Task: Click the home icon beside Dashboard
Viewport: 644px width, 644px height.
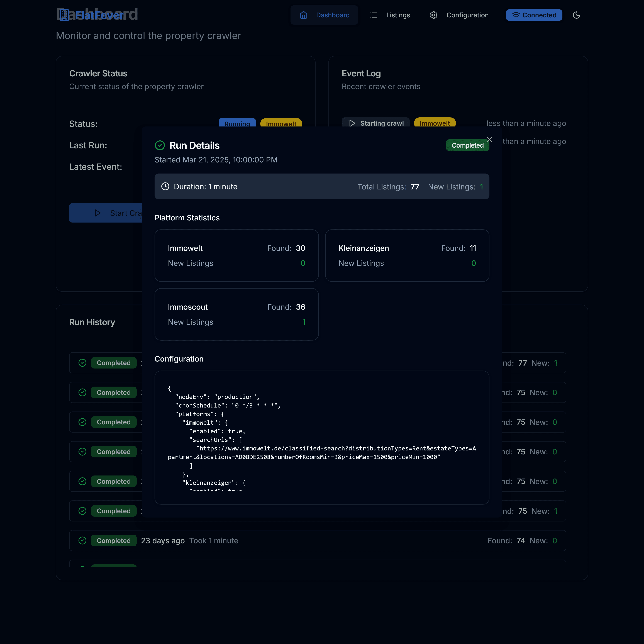Action: tap(304, 15)
